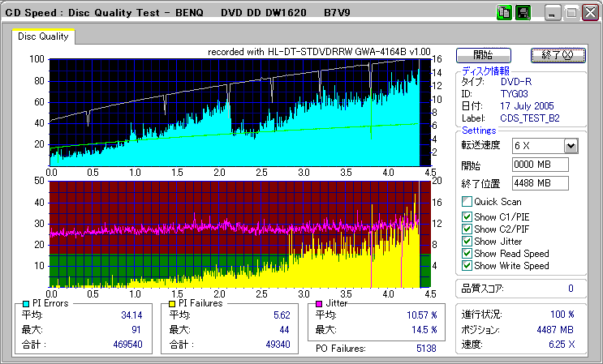Click the copy-to-clipboard icon in title bar
Viewport: 603px width, 364px height.
503,13
